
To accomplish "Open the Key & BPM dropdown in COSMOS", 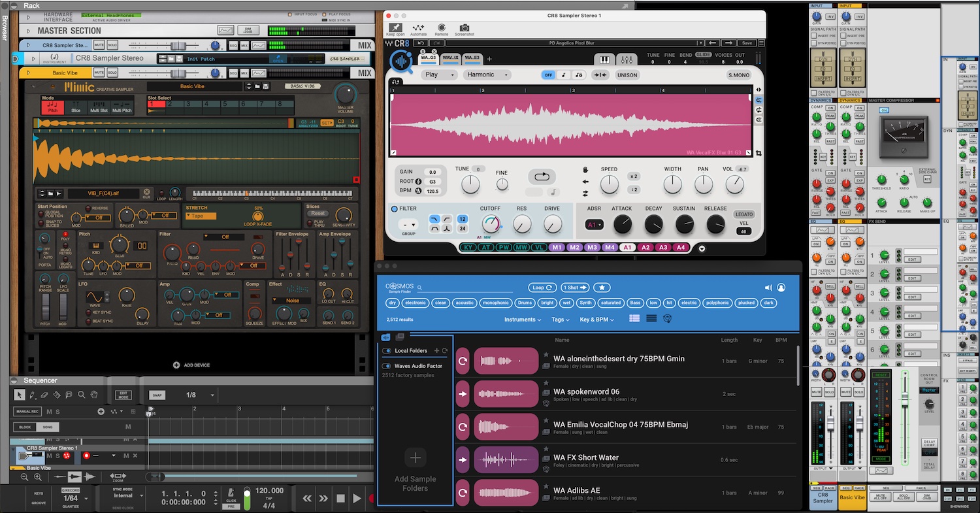I will pos(597,320).
